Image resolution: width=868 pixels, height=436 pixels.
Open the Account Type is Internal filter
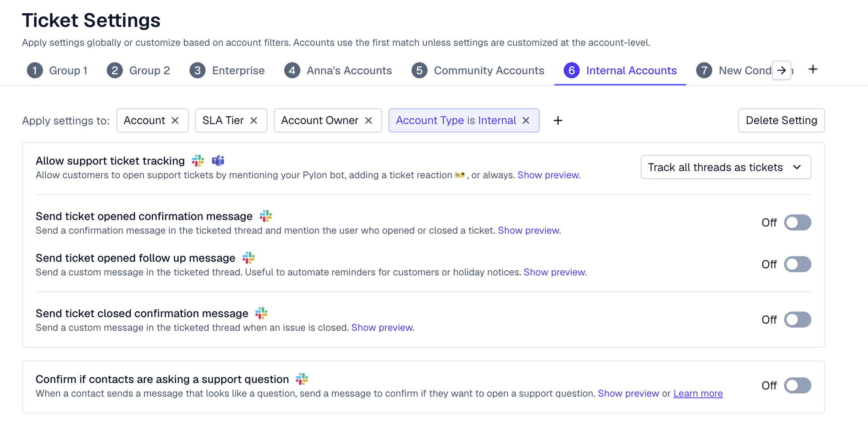click(456, 120)
